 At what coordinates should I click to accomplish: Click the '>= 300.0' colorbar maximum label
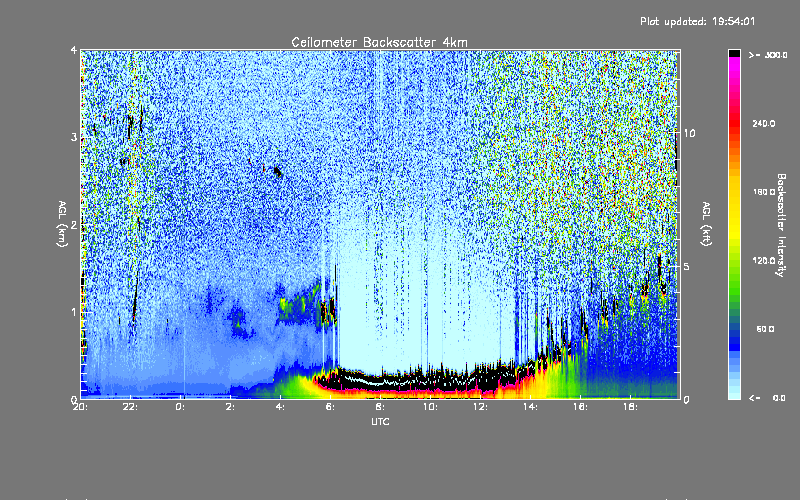768,55
